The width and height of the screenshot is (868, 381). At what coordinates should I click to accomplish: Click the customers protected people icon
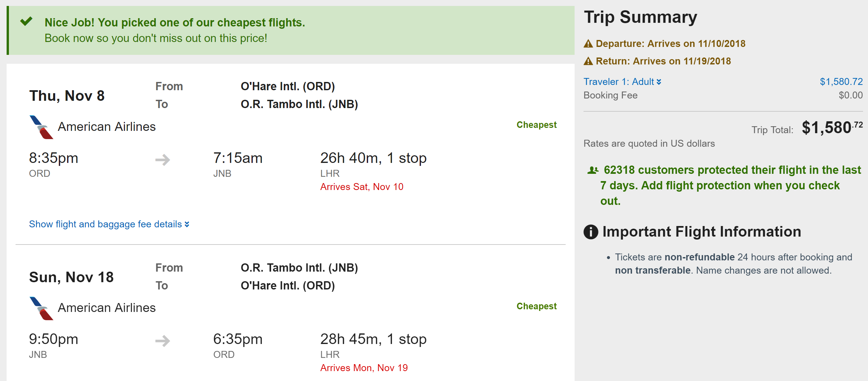point(593,171)
